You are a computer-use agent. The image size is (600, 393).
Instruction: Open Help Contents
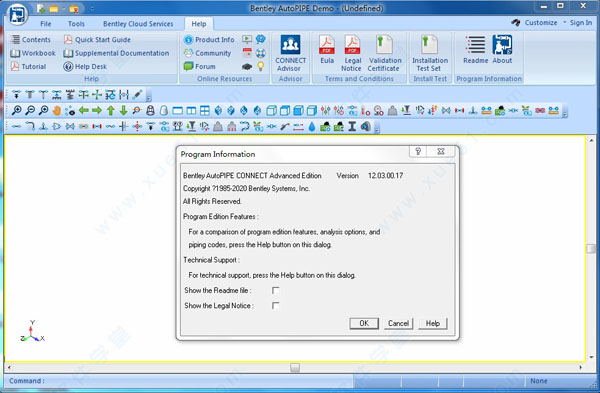pos(31,39)
